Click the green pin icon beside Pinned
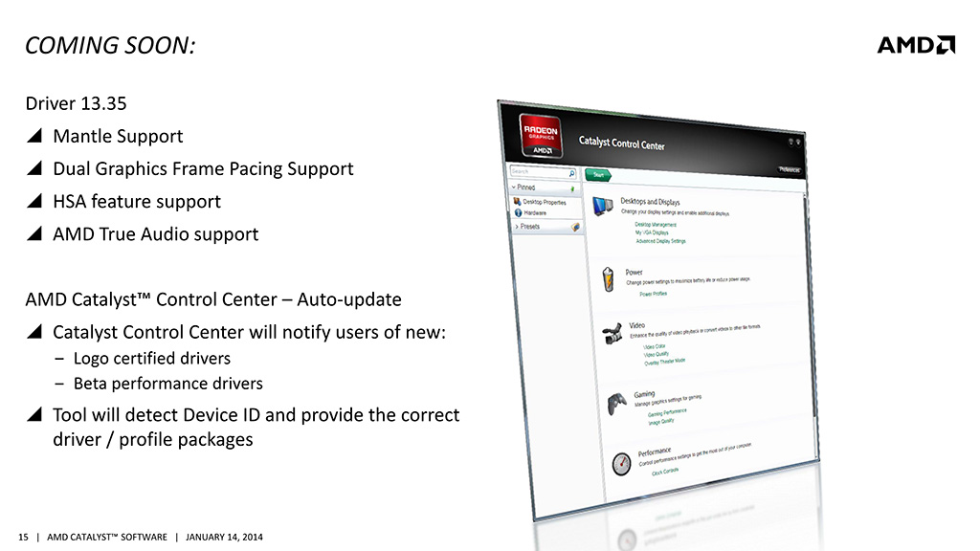The width and height of the screenshot is (980, 551). (x=572, y=188)
